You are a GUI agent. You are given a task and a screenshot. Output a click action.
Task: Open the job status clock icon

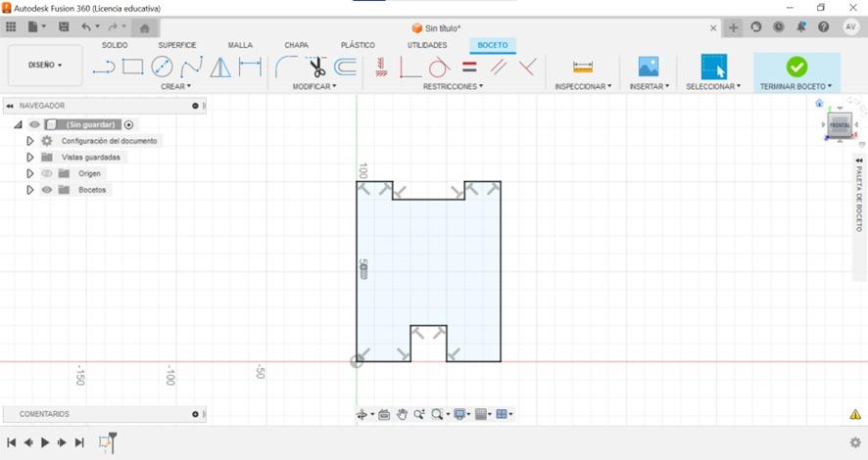[x=778, y=27]
